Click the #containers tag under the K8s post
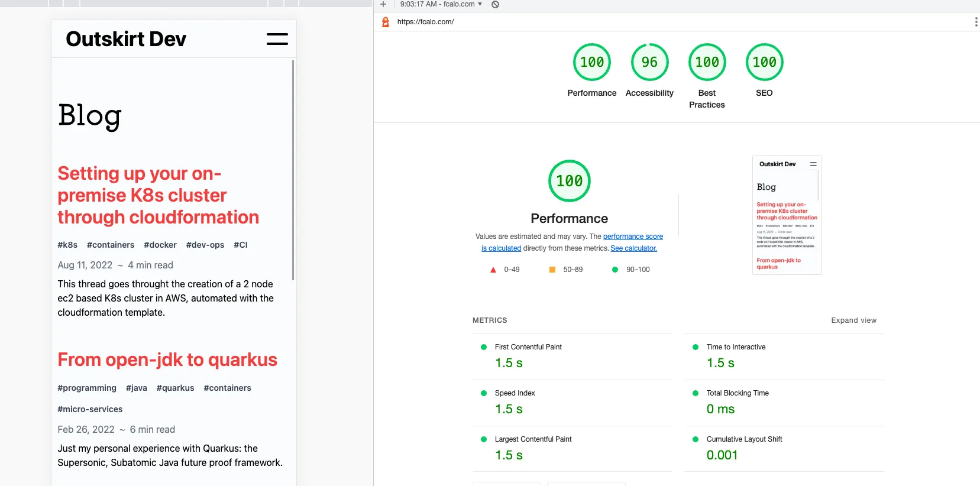The height and width of the screenshot is (486, 980). tap(111, 245)
